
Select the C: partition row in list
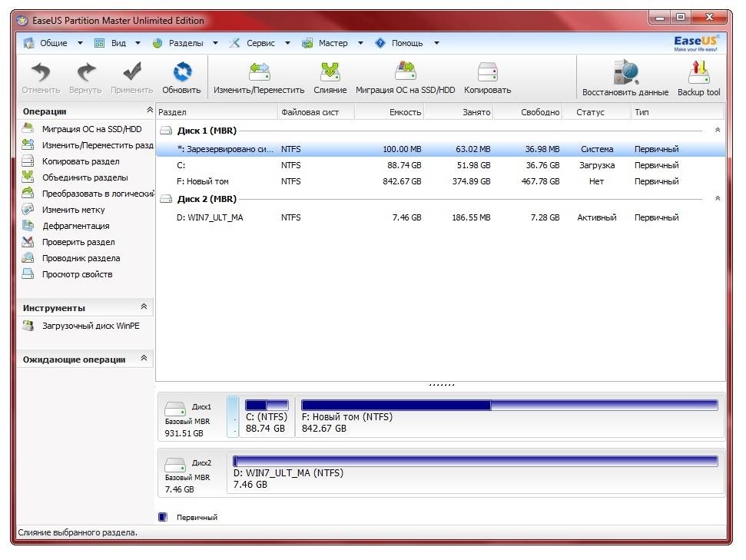pyautogui.click(x=440, y=165)
